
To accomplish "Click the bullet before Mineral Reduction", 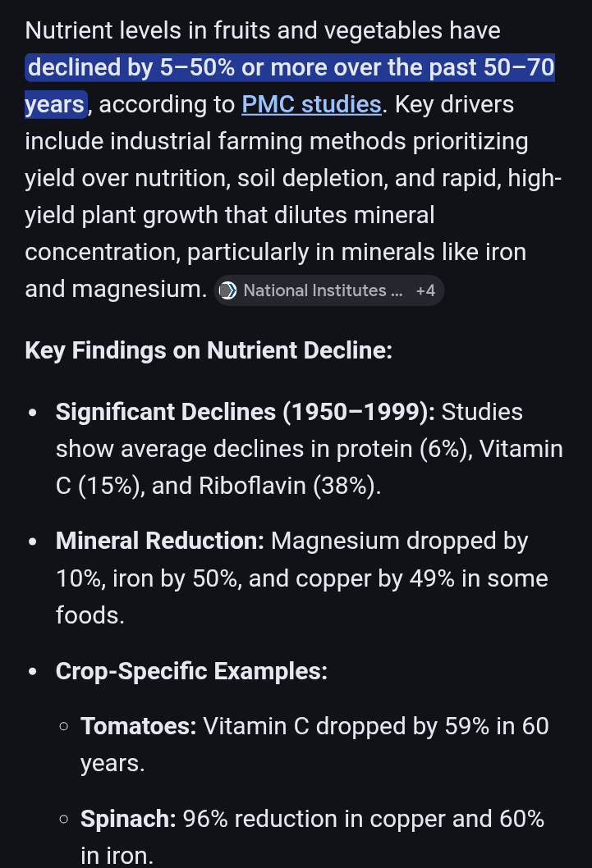I will pos(33,541).
